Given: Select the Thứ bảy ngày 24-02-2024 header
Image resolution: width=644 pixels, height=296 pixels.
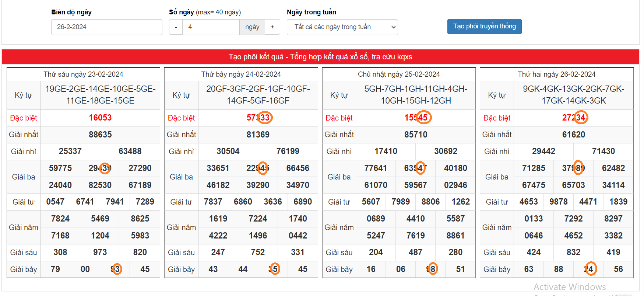Looking at the screenshot, I should click(x=241, y=74).
